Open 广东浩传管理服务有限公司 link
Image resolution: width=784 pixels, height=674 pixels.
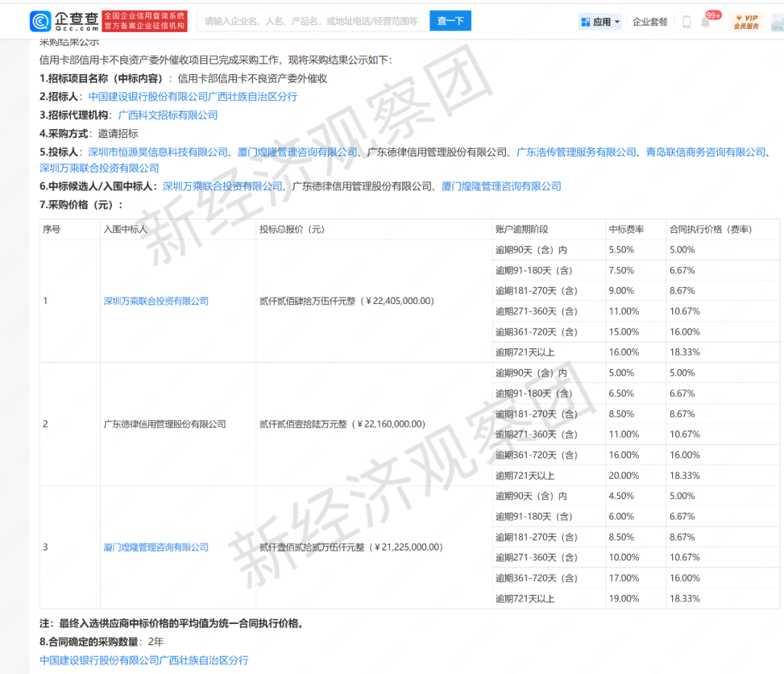point(576,152)
